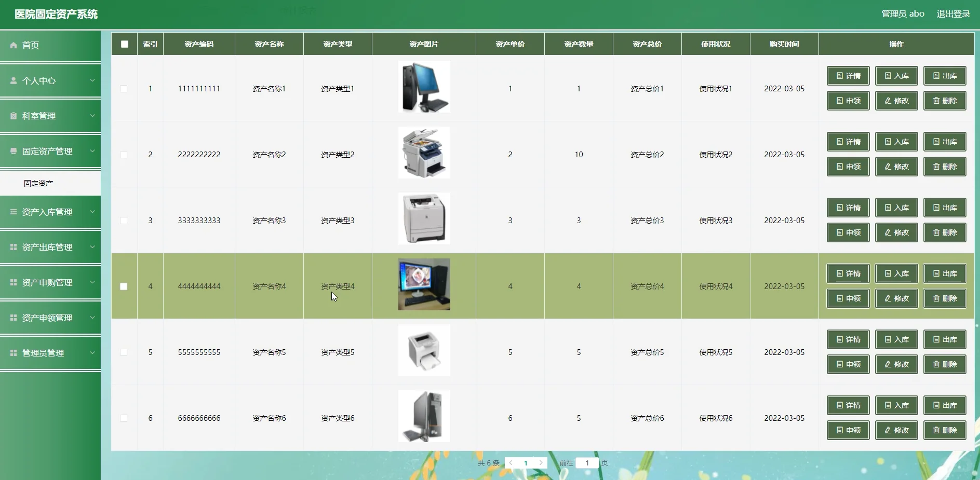Click the 购买时间 column header
The width and height of the screenshot is (980, 480).
tap(784, 44)
